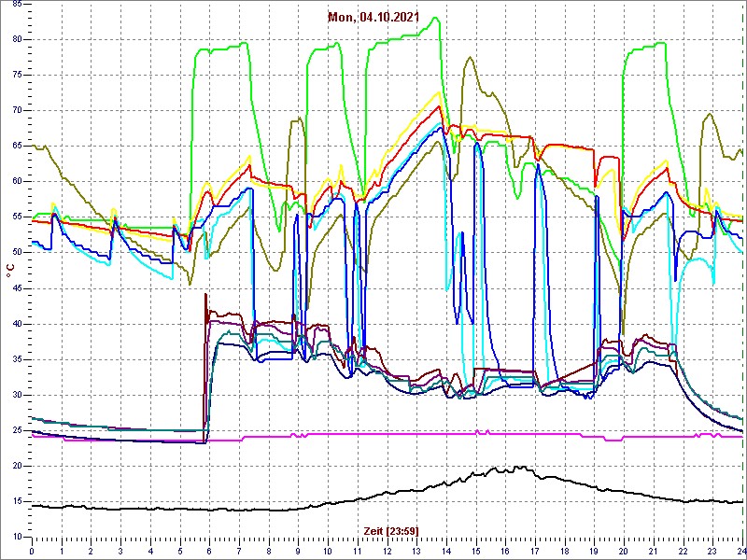Select the 50 temperature axis label
The height and width of the screenshot is (560, 747).
16,253
